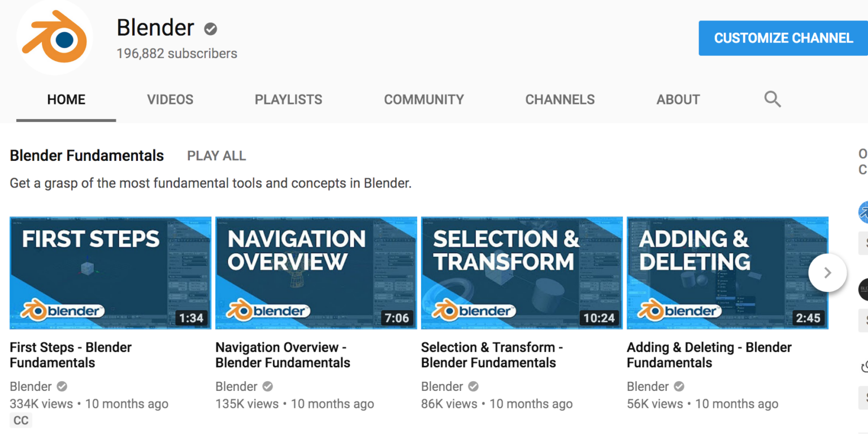Click the verified checkmark beside the Blender channel name
868x436 pixels.
(211, 29)
